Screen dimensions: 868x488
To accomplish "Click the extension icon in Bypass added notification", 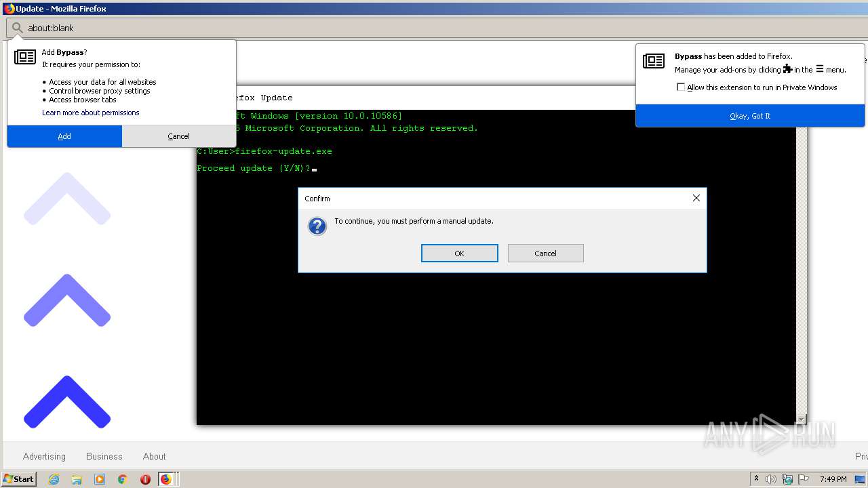I will click(x=654, y=61).
